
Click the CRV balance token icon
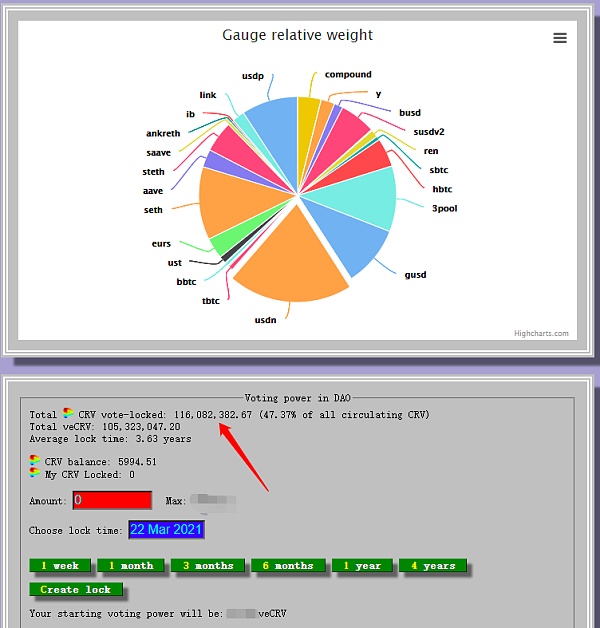36,462
